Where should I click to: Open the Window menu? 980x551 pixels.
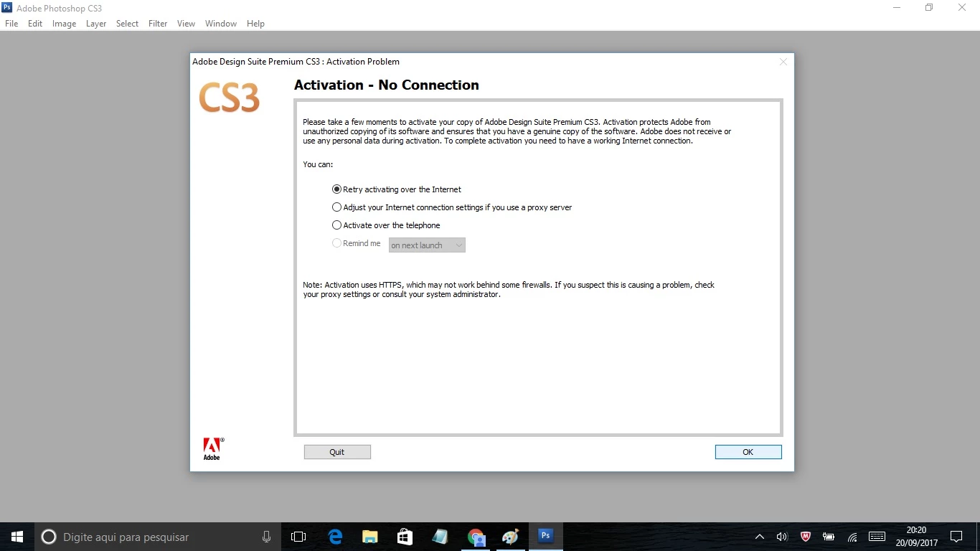pyautogui.click(x=221, y=24)
